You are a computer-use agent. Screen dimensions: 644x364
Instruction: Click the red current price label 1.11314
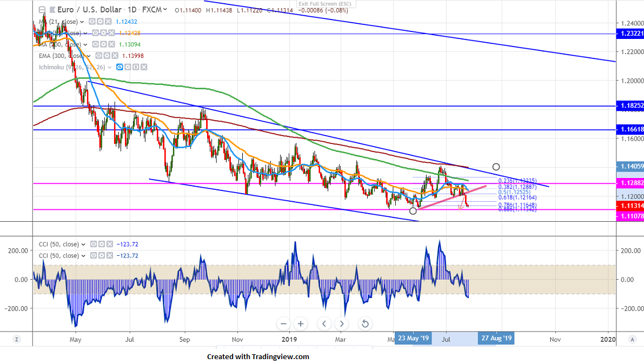(x=630, y=206)
